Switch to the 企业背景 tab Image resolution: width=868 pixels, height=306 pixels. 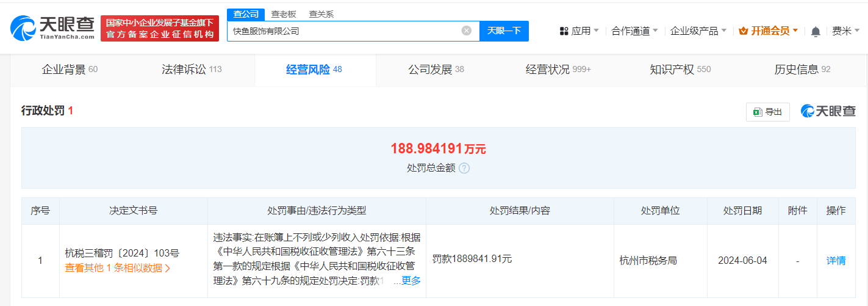click(69, 70)
